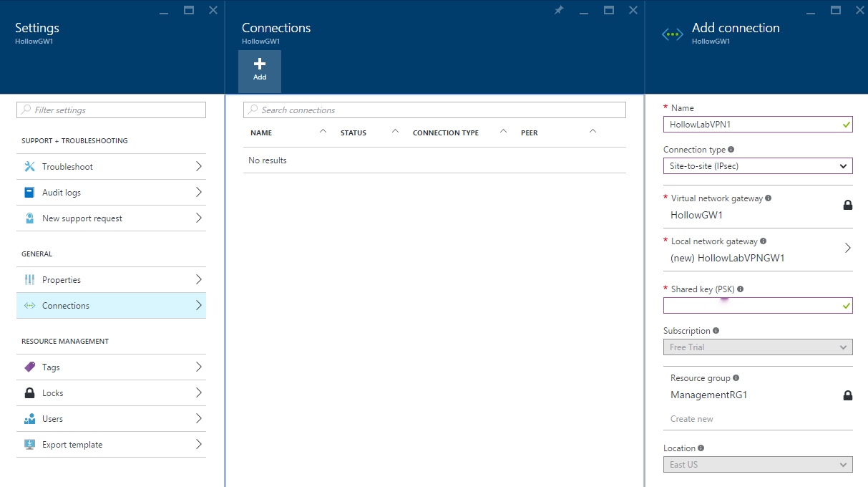Click search magnifier in Filter settings box

pyautogui.click(x=26, y=110)
